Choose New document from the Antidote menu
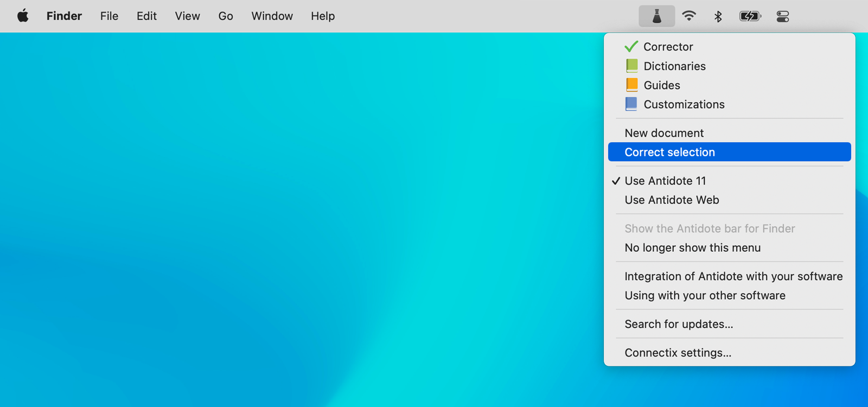 [x=664, y=133]
